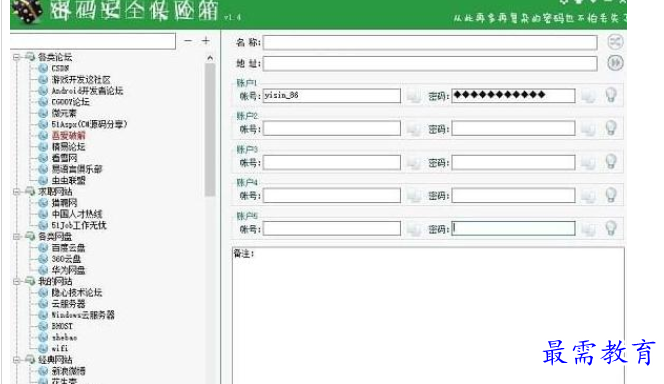Select the shebao tree entry
Image resolution: width=664 pixels, height=384 pixels.
[x=64, y=337]
